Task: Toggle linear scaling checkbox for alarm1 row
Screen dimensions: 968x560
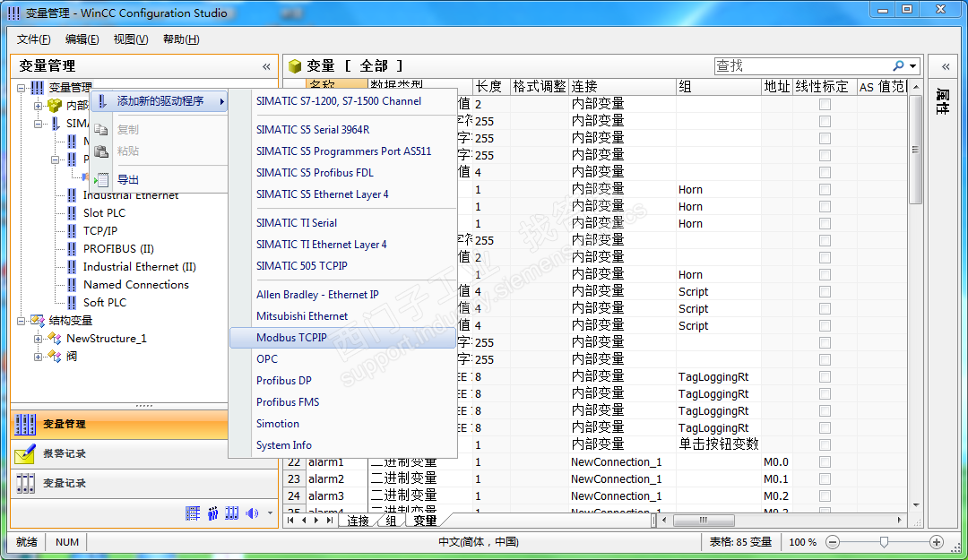Action: [x=825, y=461]
